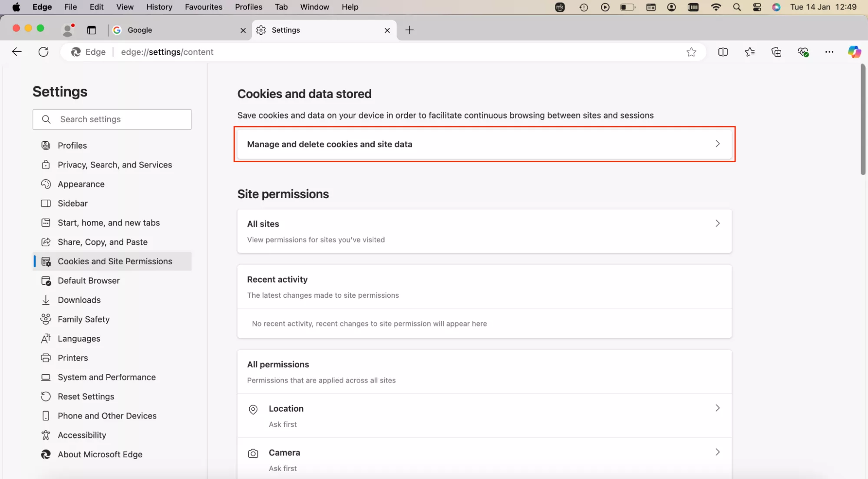Expand Location permission chevron
This screenshot has height=479, width=868.
coord(717,408)
